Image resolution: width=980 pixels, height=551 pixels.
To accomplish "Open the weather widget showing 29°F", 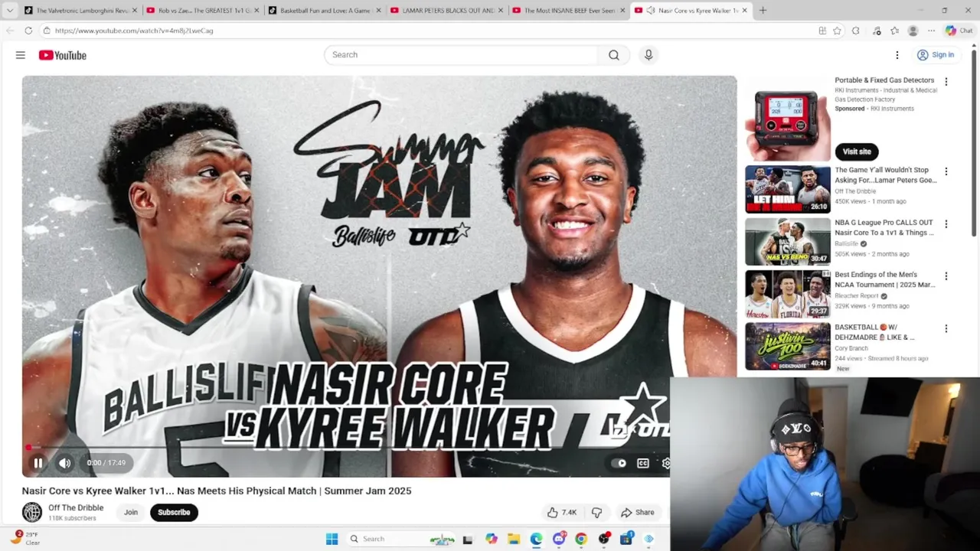I will [24, 538].
